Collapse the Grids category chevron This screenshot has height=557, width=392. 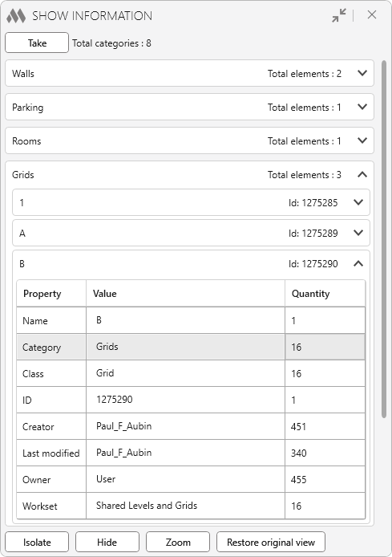[x=362, y=174]
